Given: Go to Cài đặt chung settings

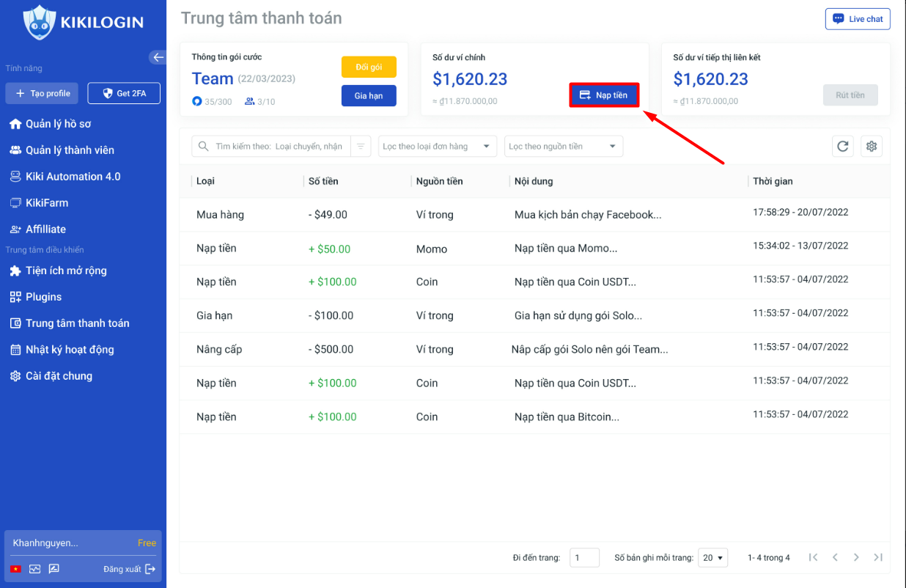Looking at the screenshot, I should click(59, 376).
